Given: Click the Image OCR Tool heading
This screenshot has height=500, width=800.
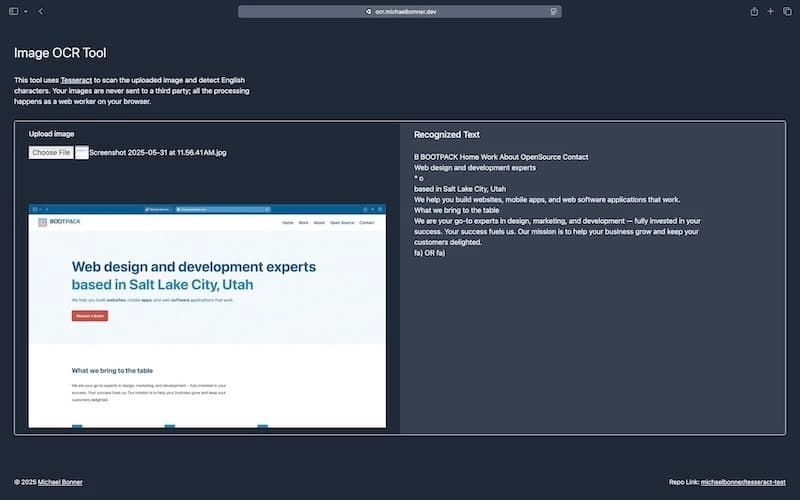Looking at the screenshot, I should point(60,53).
